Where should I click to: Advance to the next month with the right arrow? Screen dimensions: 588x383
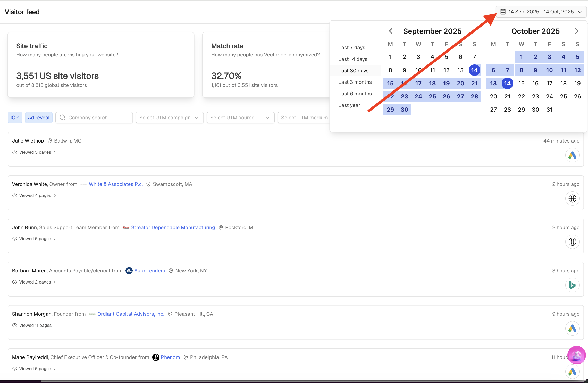tap(577, 31)
